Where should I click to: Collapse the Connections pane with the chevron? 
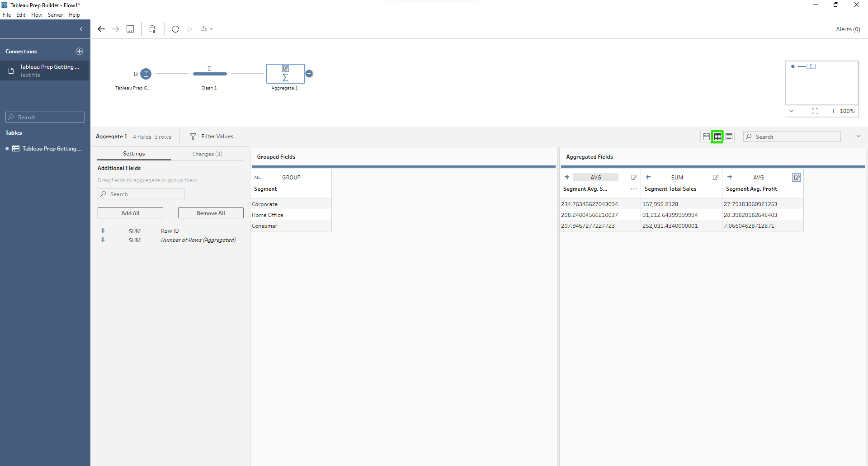(x=81, y=29)
